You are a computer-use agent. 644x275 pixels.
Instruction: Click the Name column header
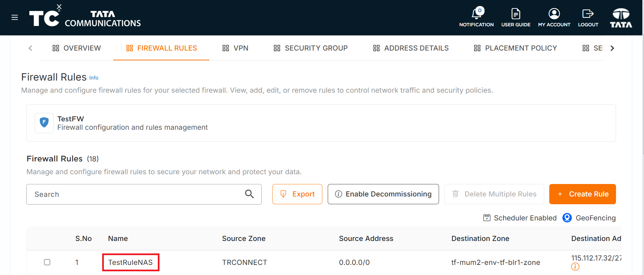point(118,239)
